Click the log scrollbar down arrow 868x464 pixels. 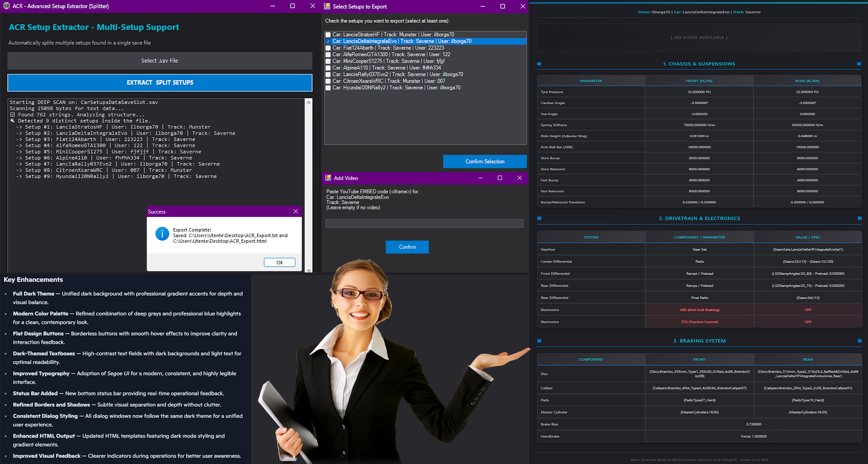pyautogui.click(x=309, y=270)
